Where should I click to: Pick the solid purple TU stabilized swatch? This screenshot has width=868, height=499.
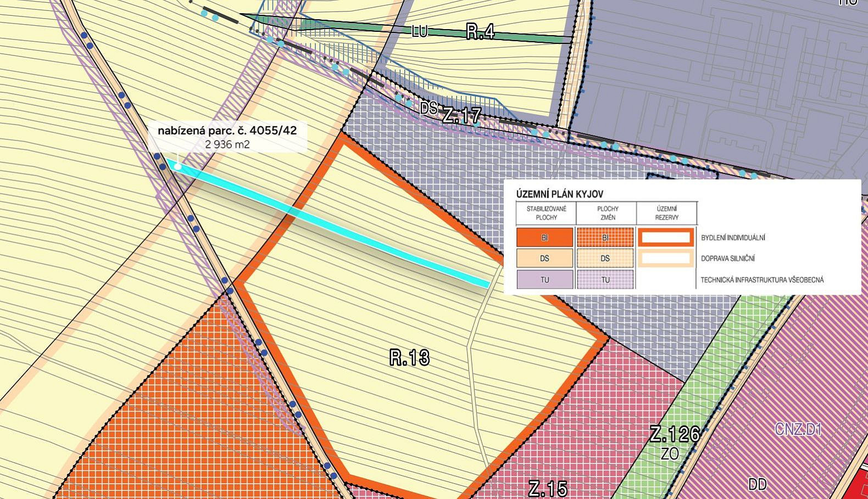click(545, 279)
